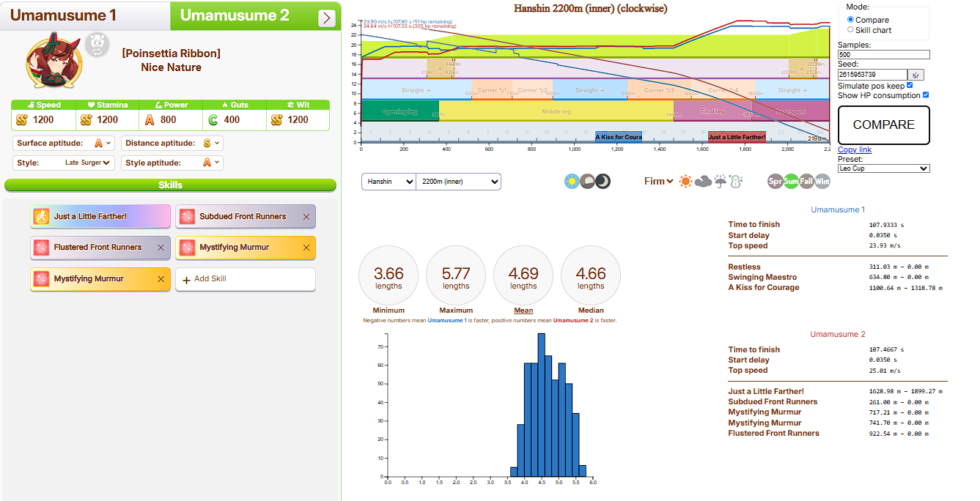The height and width of the screenshot is (501, 980).
Task: Click the Samples input field
Action: (x=883, y=55)
